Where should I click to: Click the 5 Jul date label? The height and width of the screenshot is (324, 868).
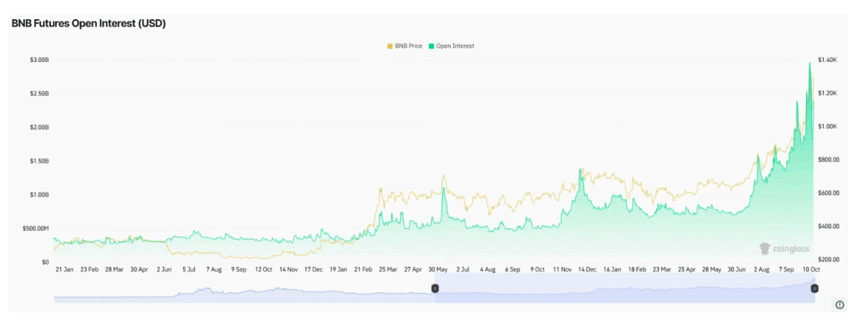point(189,270)
